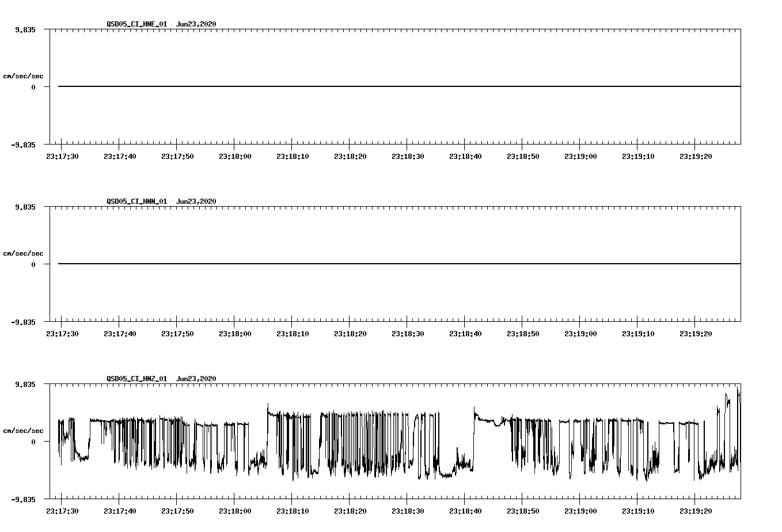Click the cm/sec/sec unit label on the HNN plot

(23, 253)
